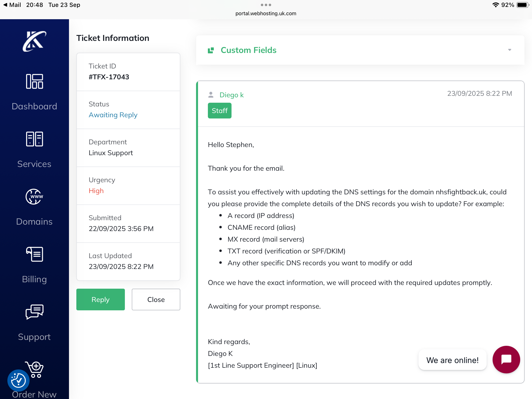Expand Custom Fields dropdown arrow

510,50
